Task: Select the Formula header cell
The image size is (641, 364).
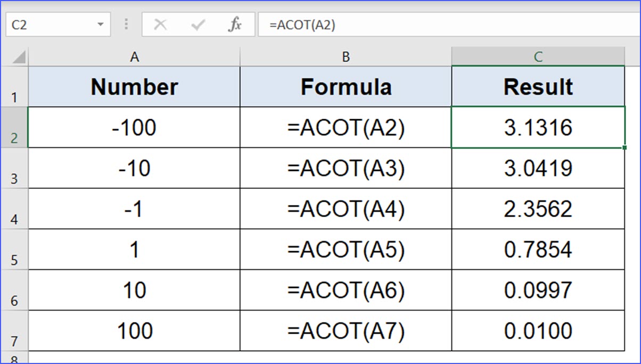Action: pos(346,86)
